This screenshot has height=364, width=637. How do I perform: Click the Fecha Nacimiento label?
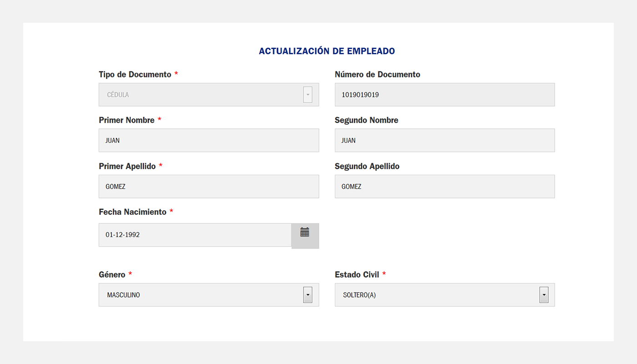pos(132,212)
